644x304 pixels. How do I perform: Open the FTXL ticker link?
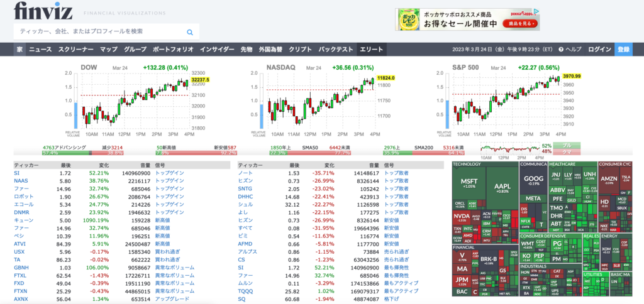[20, 275]
